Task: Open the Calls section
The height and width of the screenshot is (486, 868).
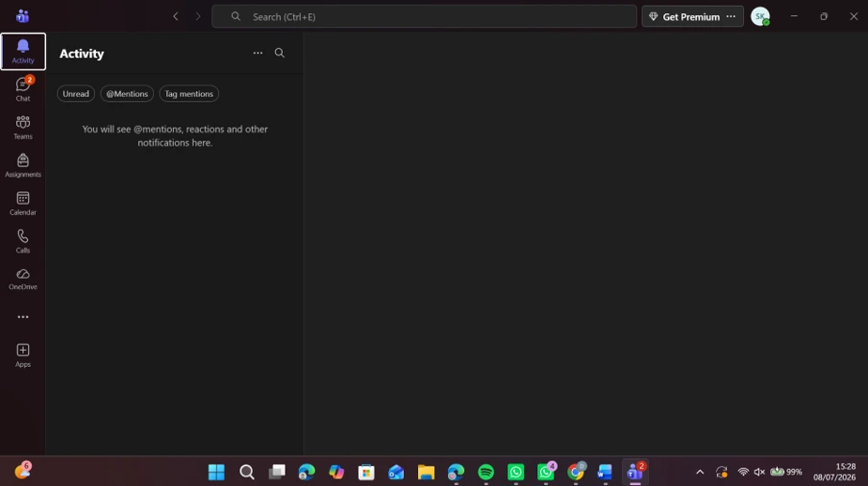Action: pos(23,241)
